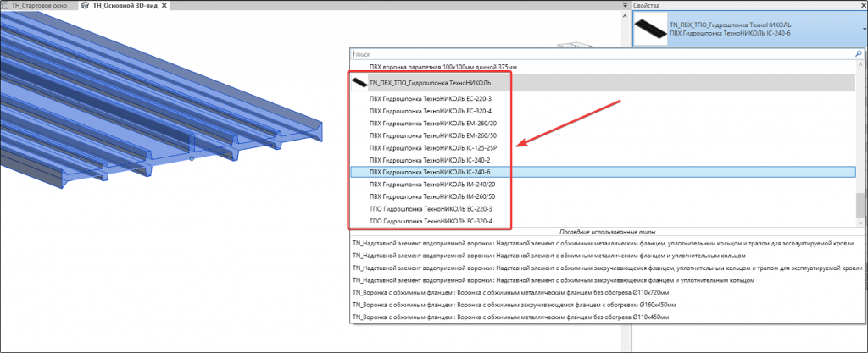Close the Свойства properties panel
This screenshot has width=868, height=353.
click(864, 6)
